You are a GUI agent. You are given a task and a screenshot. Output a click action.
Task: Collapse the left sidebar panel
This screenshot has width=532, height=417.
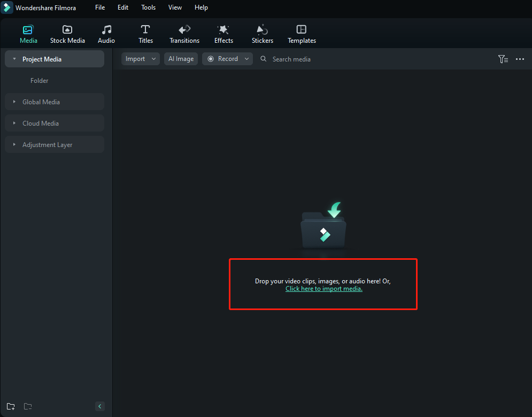coord(99,406)
